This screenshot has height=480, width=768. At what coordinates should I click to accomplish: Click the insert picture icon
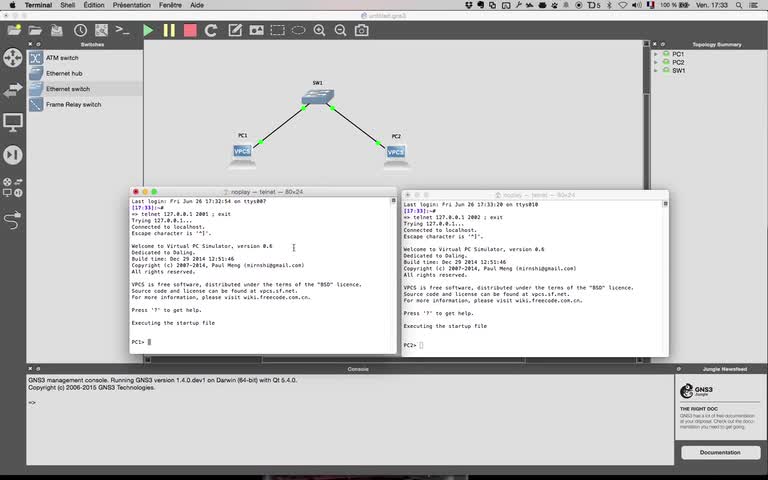click(x=256, y=30)
